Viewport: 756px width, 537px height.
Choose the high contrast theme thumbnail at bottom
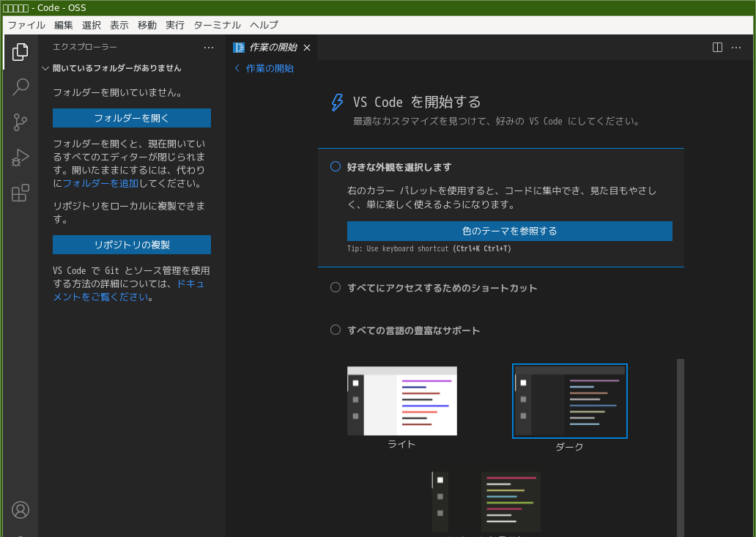[x=486, y=502]
